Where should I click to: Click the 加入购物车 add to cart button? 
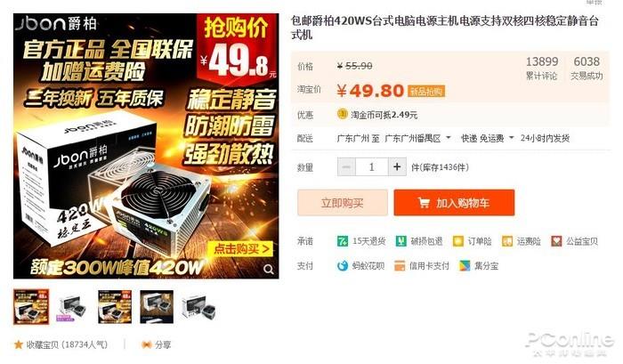pos(454,203)
